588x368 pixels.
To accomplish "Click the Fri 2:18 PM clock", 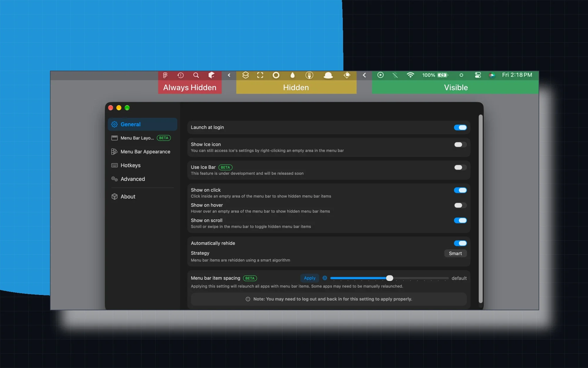I will pos(517,75).
